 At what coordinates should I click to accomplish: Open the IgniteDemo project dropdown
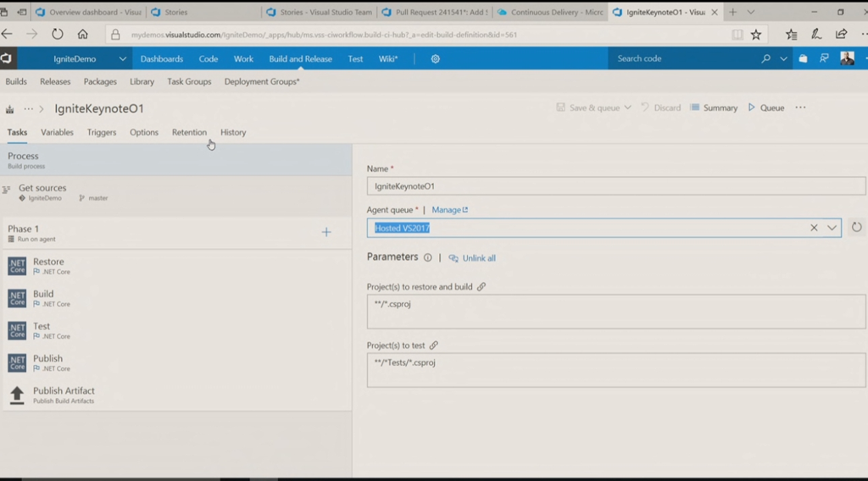(123, 59)
